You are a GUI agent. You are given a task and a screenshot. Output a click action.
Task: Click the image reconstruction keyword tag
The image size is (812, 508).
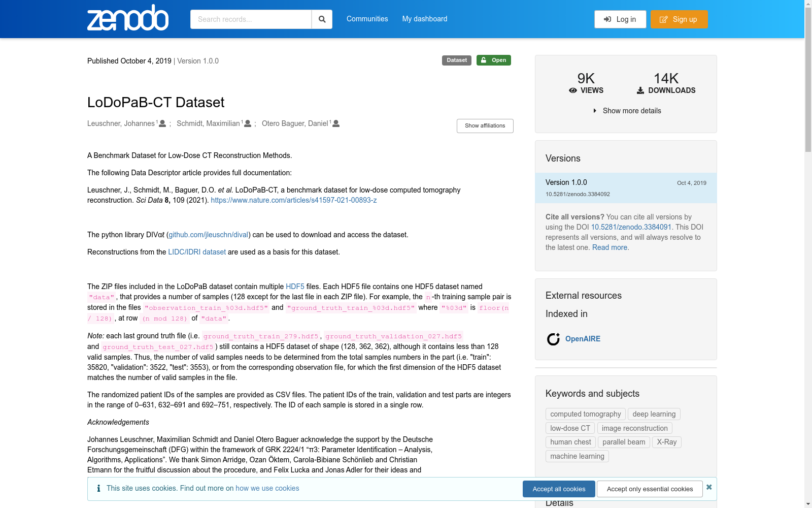tap(635, 428)
